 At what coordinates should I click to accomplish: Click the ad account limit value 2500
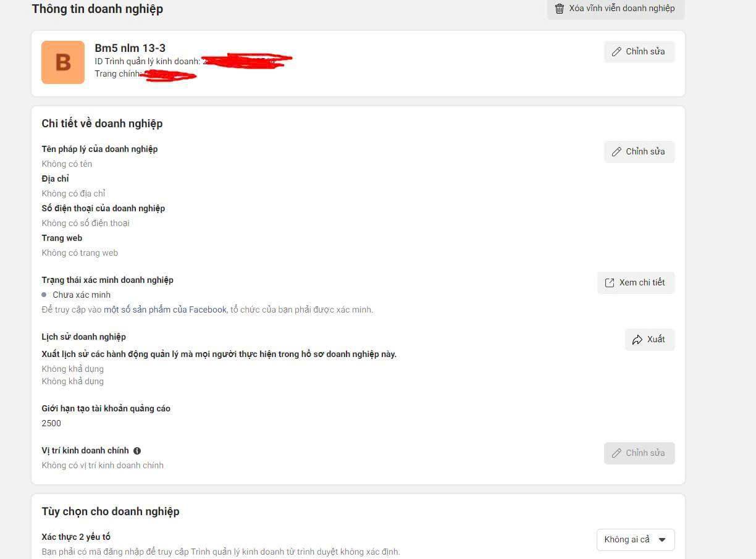coord(51,423)
